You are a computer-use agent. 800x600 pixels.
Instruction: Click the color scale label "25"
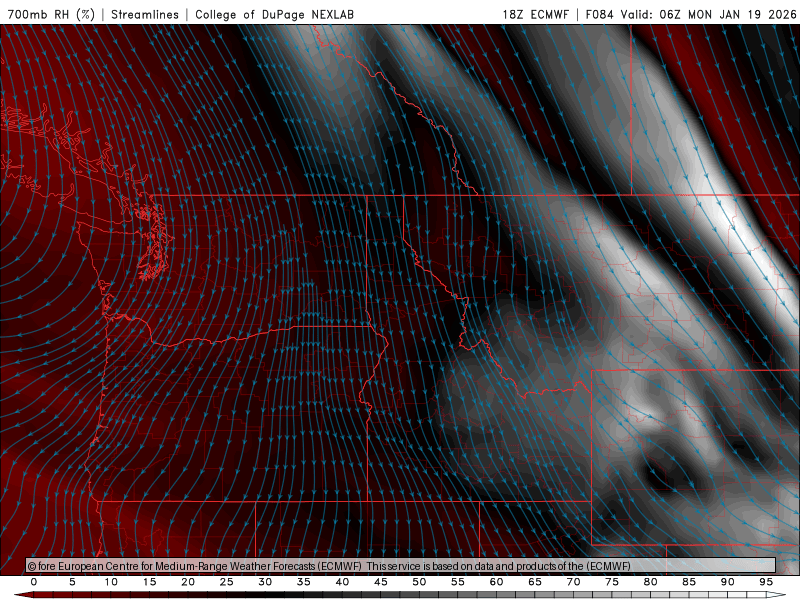tap(227, 582)
